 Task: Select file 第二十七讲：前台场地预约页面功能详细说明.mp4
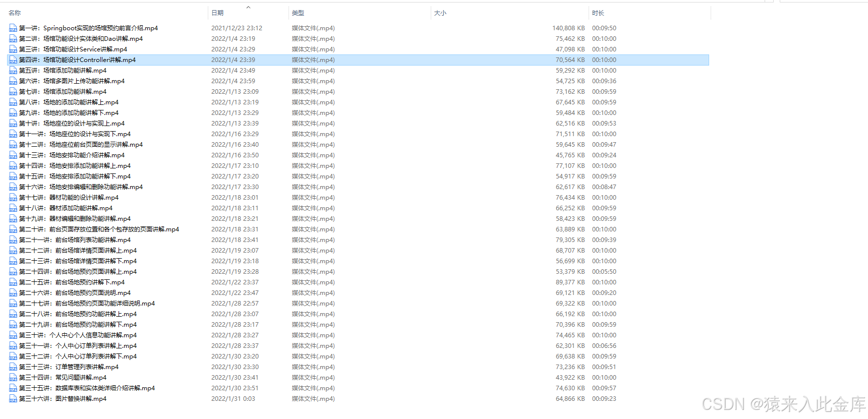(87, 304)
